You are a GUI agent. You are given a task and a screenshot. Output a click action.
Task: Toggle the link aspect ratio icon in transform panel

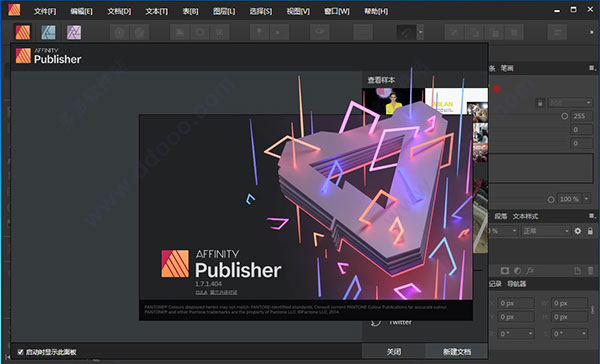592,310
